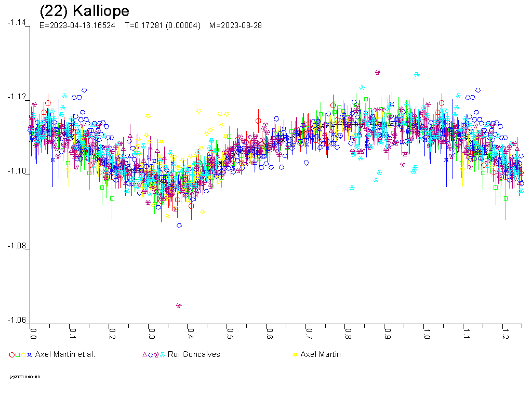
Task: Click the copyright notice at bottom left
Action: coord(25,377)
